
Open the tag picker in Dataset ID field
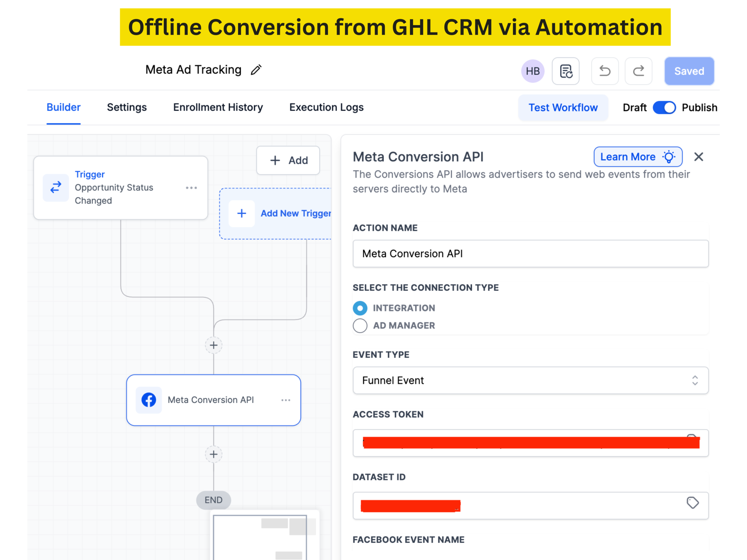tap(692, 503)
